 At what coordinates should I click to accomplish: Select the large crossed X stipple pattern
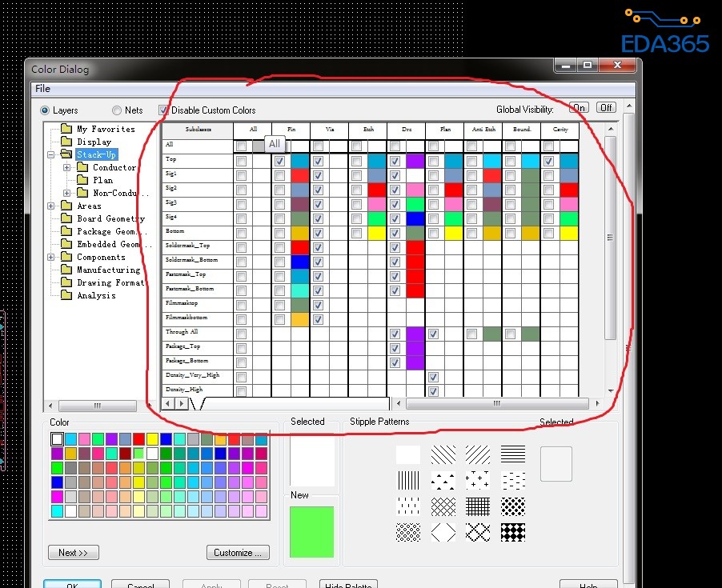coord(478,532)
